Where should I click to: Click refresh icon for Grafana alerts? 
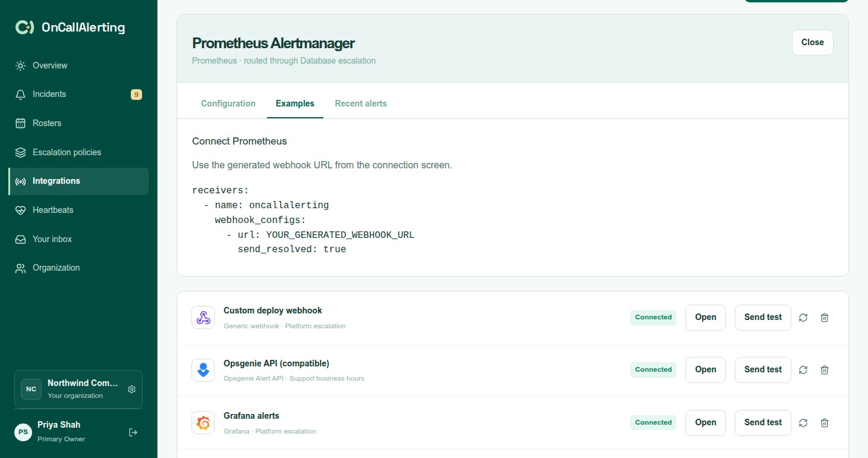pos(803,423)
